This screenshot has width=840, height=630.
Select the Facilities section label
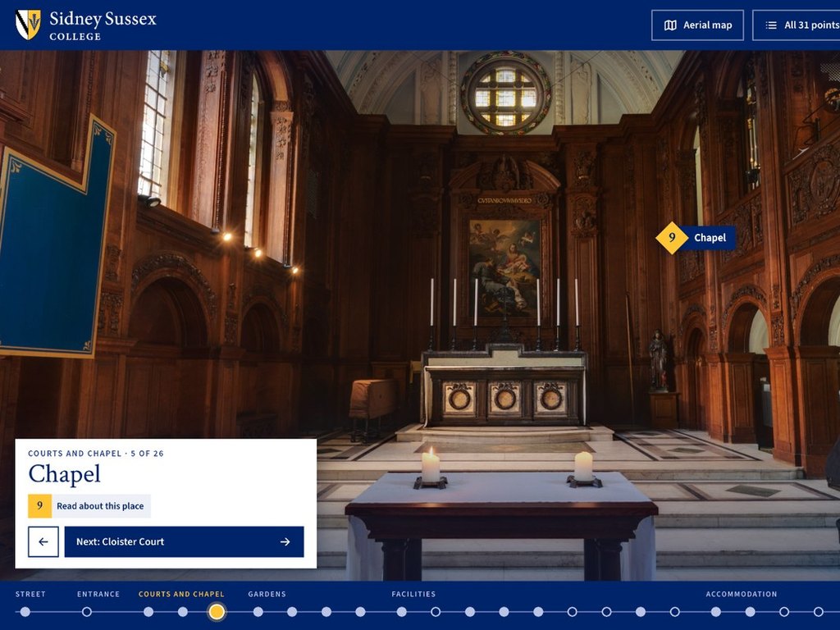tap(413, 594)
